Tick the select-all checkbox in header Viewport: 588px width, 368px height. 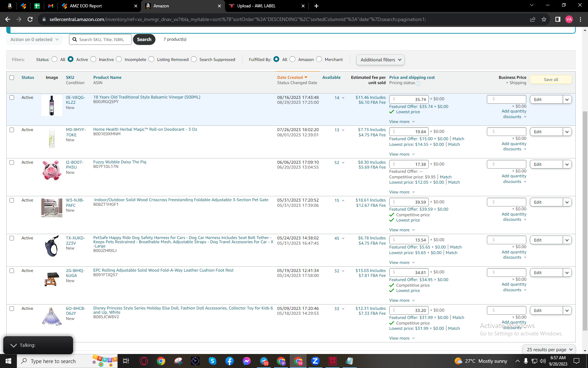pyautogui.click(x=12, y=77)
